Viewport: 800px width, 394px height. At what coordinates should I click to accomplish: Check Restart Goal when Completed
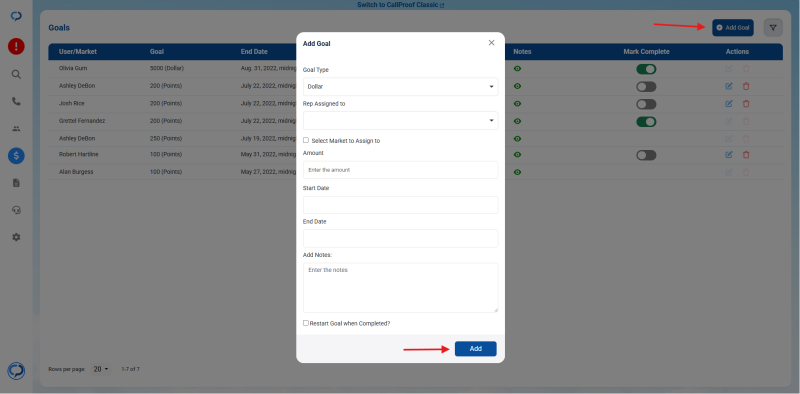tap(306, 323)
